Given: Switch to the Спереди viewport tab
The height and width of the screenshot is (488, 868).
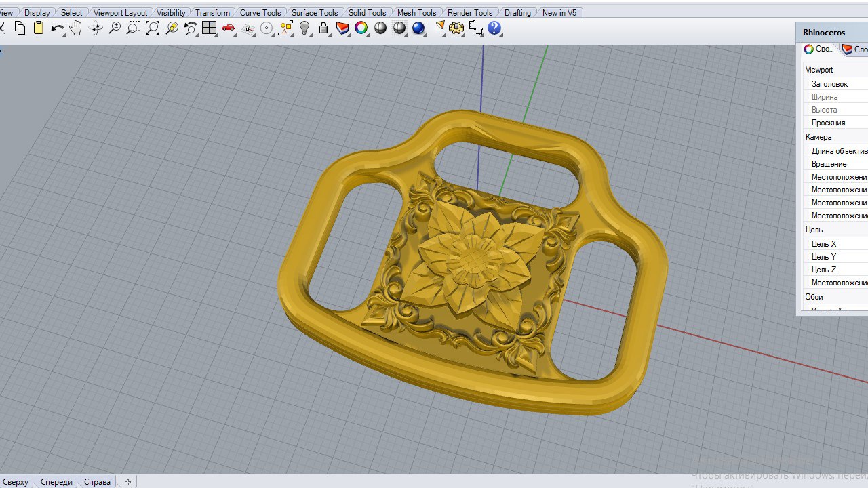Looking at the screenshot, I should (x=56, y=482).
